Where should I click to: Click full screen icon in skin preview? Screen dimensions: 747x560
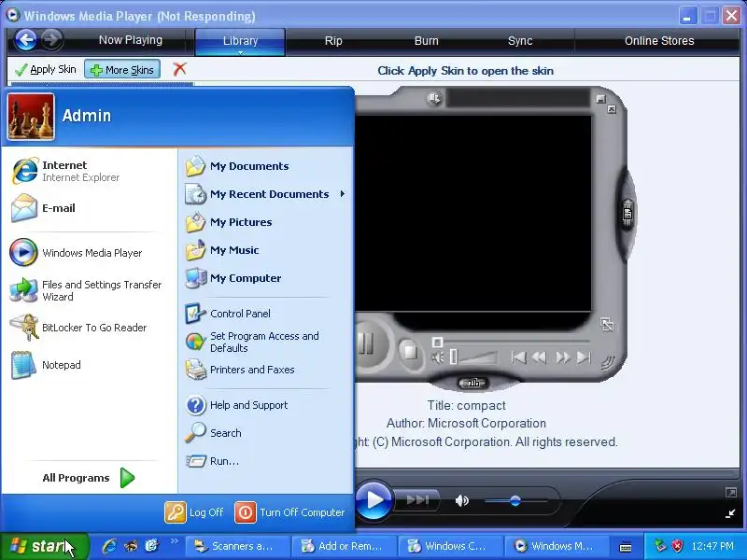pyautogui.click(x=607, y=325)
